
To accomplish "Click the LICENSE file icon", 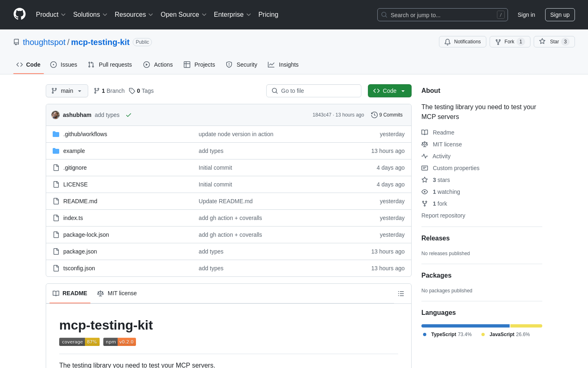I will pyautogui.click(x=56, y=184).
